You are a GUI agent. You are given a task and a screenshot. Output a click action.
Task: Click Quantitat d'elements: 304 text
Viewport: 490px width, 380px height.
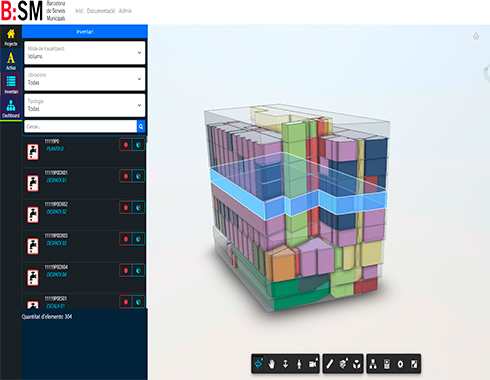(47, 316)
